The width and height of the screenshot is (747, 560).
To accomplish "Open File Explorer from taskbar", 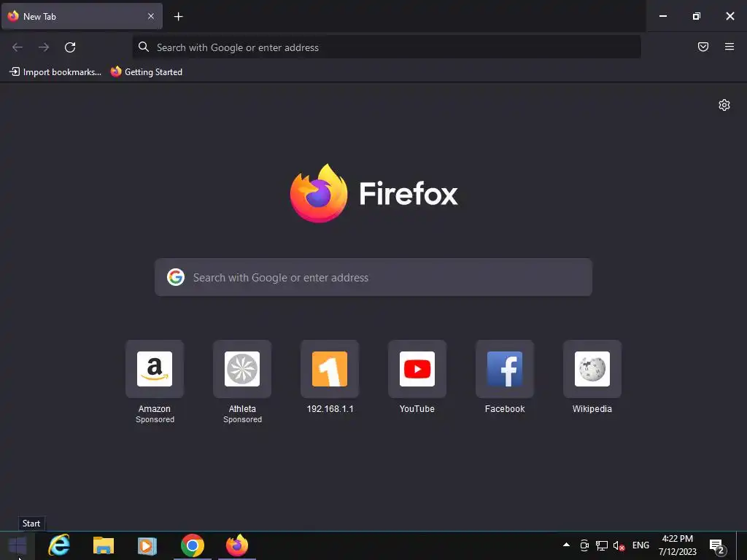I will [x=104, y=545].
